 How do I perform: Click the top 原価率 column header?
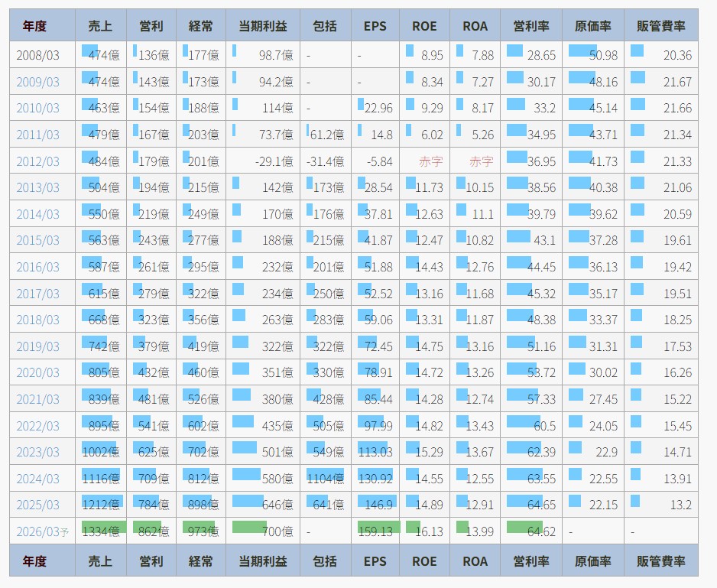click(x=593, y=26)
